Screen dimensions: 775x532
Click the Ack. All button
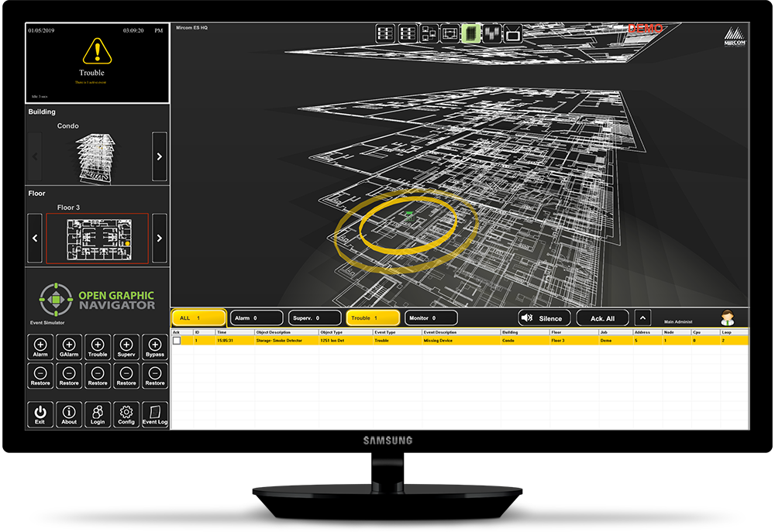[602, 317]
